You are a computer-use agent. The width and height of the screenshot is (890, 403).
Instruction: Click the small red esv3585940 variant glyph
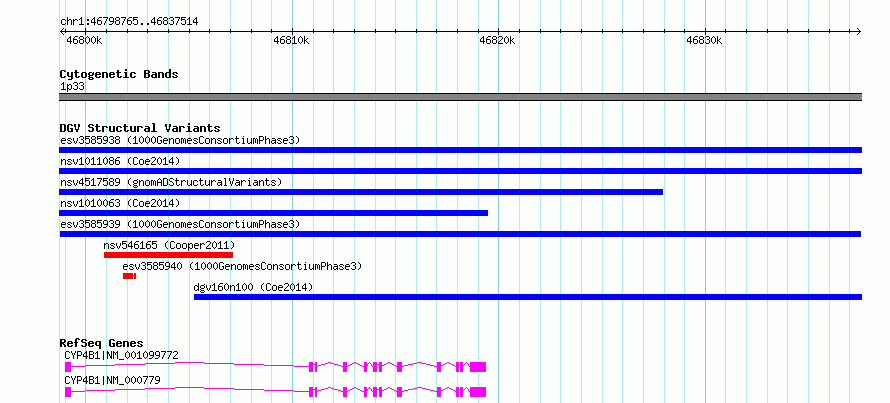click(x=129, y=276)
